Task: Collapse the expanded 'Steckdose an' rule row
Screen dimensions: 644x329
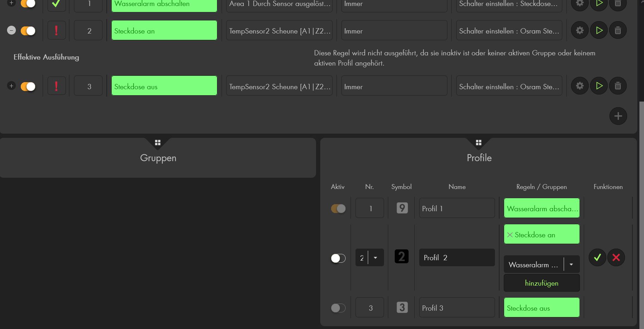Action: (x=11, y=30)
